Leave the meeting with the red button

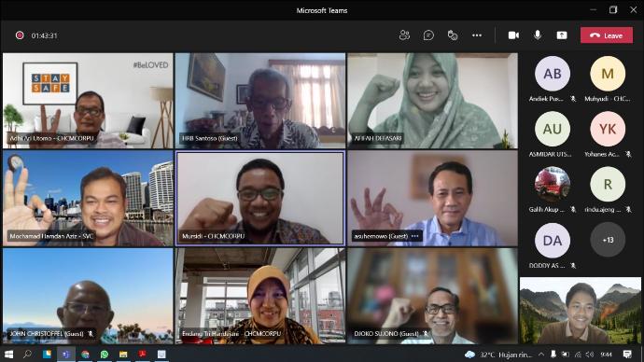pyautogui.click(x=607, y=35)
